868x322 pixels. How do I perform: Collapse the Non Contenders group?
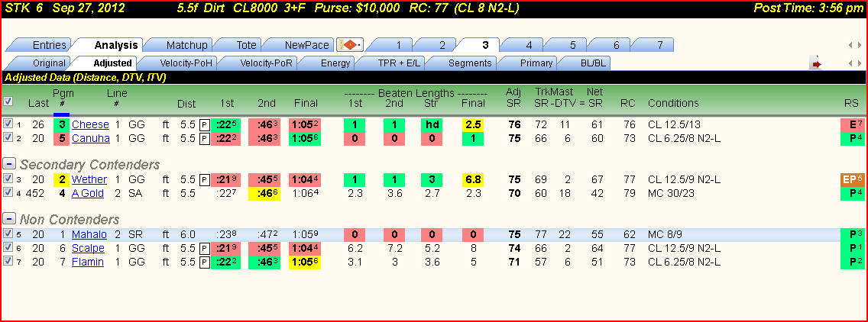(x=9, y=218)
